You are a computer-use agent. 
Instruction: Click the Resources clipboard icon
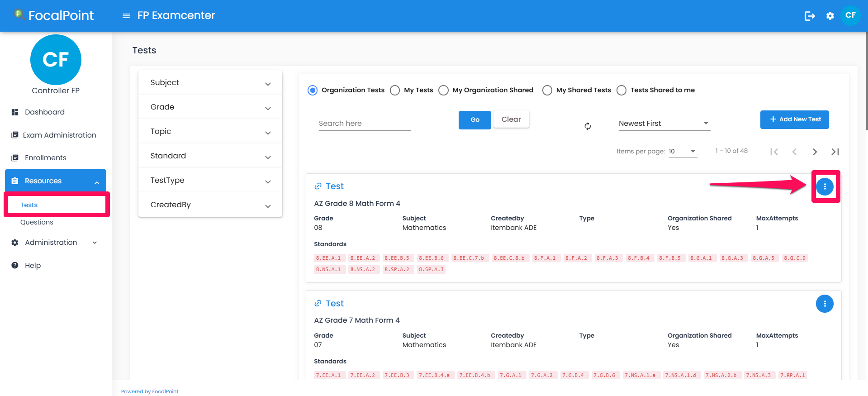(15, 181)
